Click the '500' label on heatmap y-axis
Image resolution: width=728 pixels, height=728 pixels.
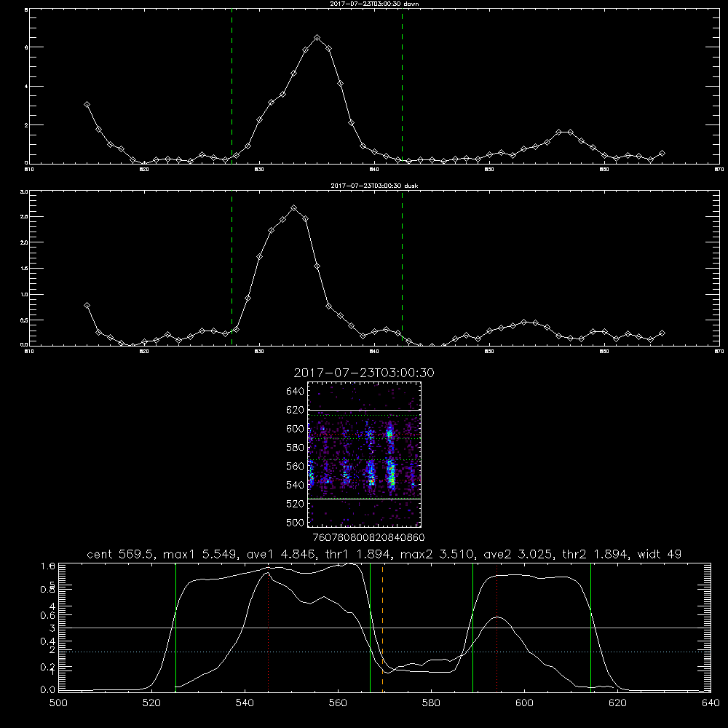[x=296, y=522]
